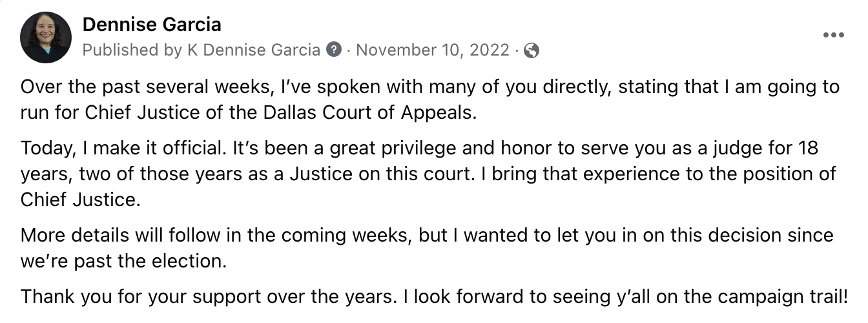This screenshot has height=323, width=868.
Task: Click the globe Public audience icon
Action: point(531,50)
